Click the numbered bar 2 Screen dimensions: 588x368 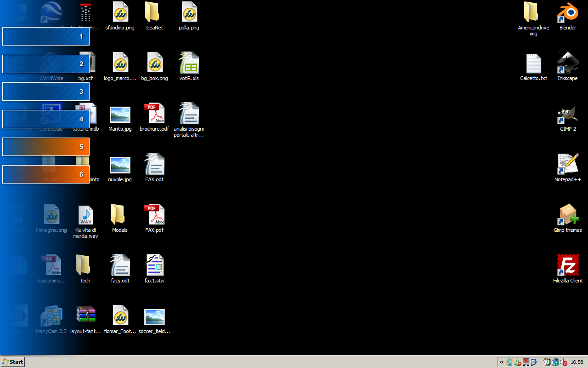(x=46, y=64)
